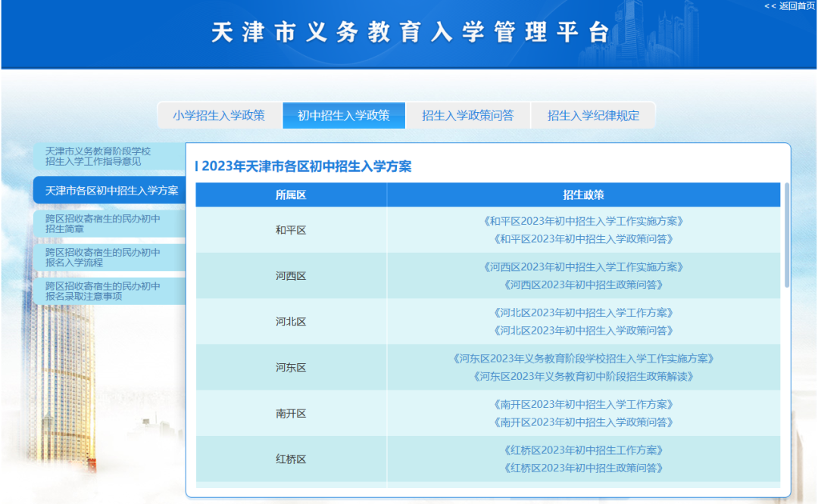Viewport: 818px width, 504px height.
Task: Open 《红桥区2023年初中招生政策问答》 link
Action: pos(583,468)
